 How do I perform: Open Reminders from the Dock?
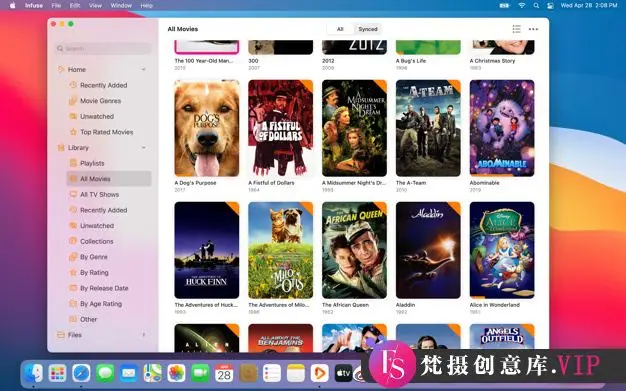[x=272, y=373]
